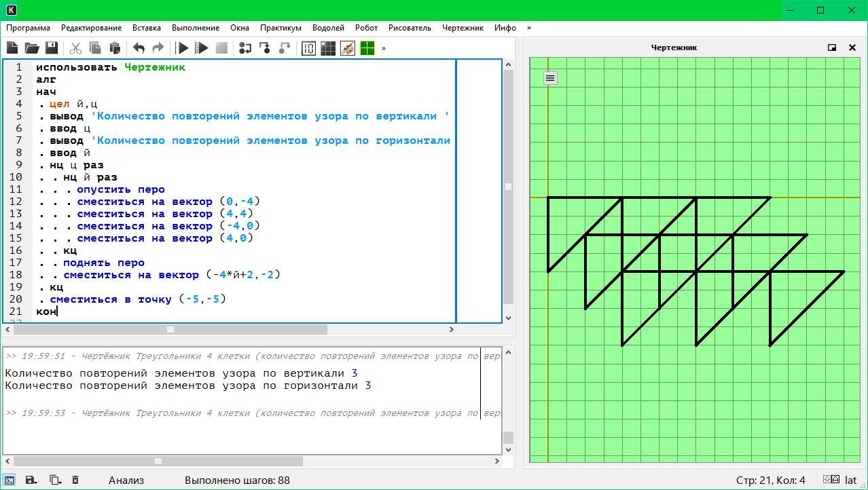868x490 pixels.
Task: Open the Чертежник drawer window icon
Action: (x=367, y=48)
